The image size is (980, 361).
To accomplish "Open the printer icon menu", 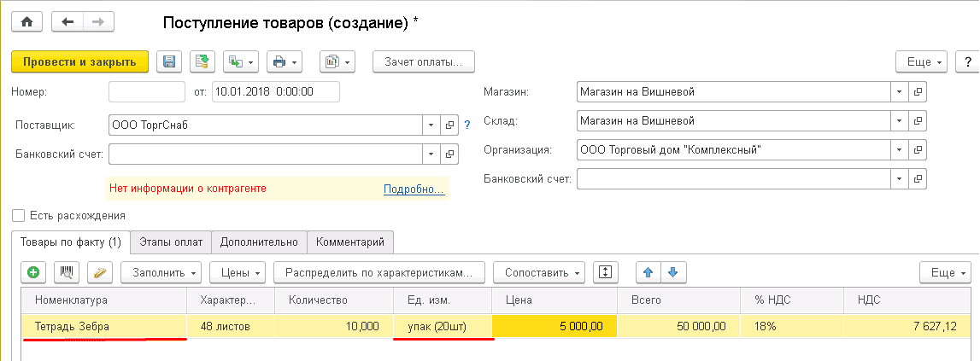I will click(x=285, y=61).
